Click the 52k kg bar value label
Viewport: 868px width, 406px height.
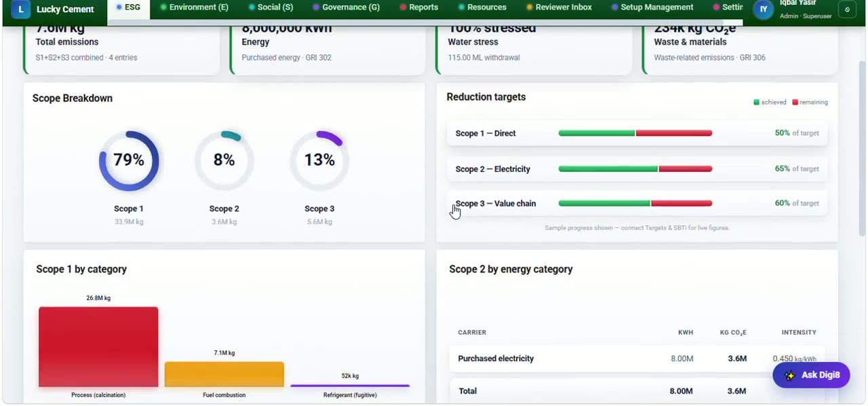pos(350,375)
